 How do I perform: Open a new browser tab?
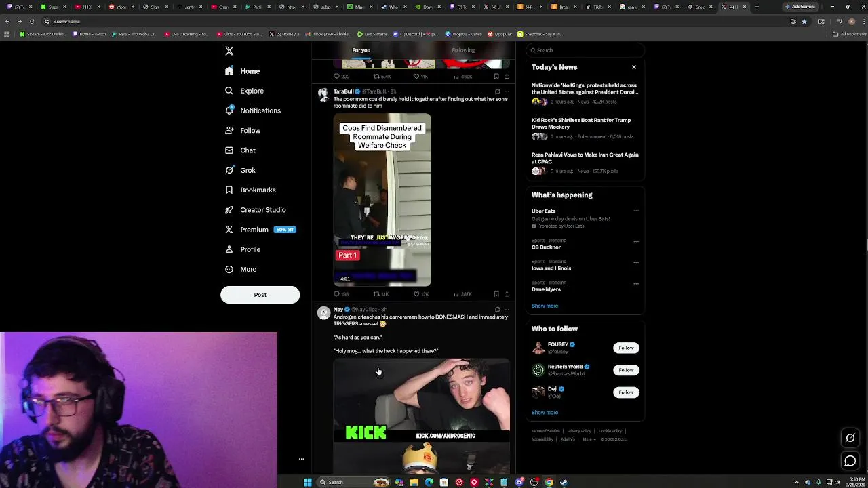point(757,7)
